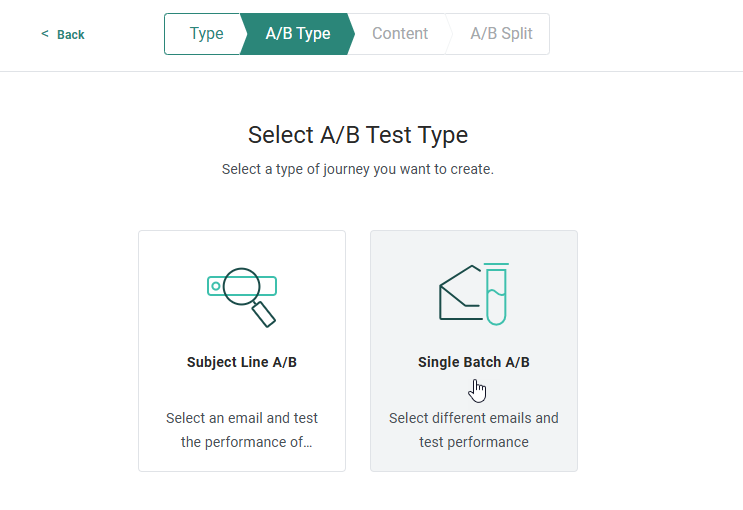Choose the Single Batch A/B title
The height and width of the screenshot is (510, 743).
pyautogui.click(x=473, y=362)
